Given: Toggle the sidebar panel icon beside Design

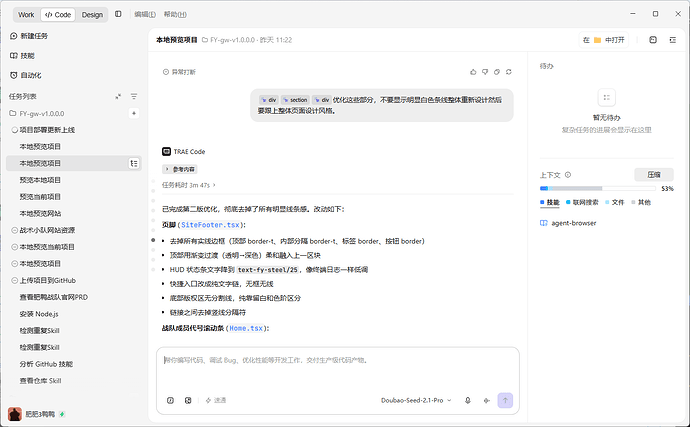Looking at the screenshot, I should click(x=118, y=14).
